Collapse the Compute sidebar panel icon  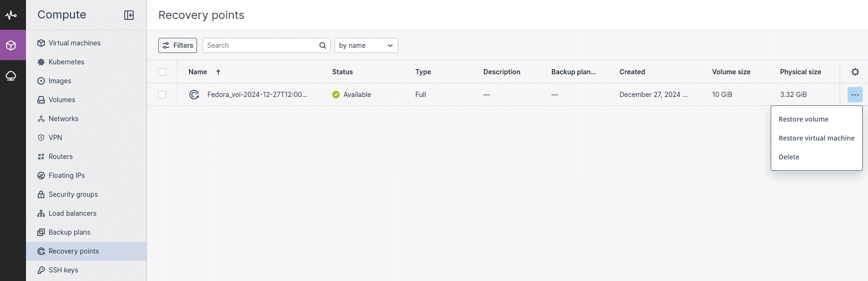[129, 15]
